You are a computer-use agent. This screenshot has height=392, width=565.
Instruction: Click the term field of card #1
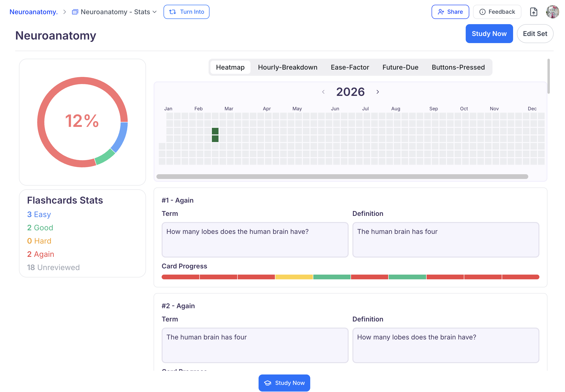[255, 240]
